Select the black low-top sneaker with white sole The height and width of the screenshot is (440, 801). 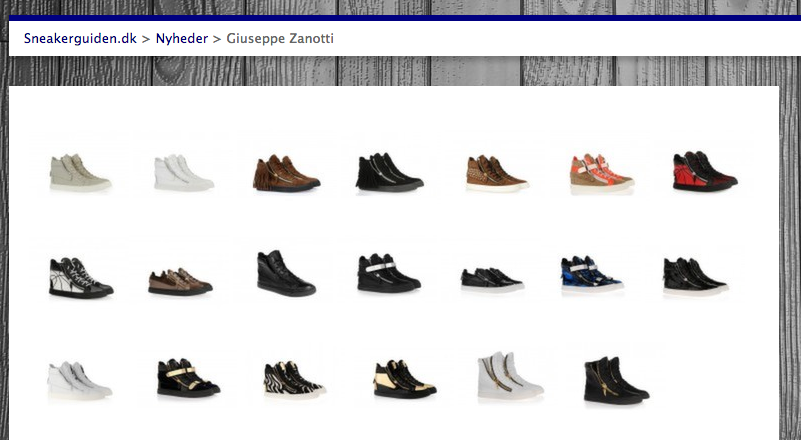(x=492, y=280)
